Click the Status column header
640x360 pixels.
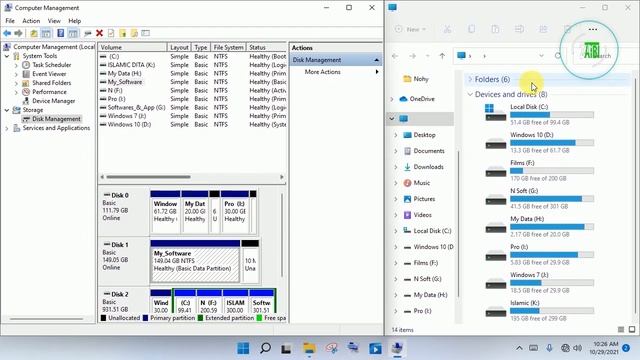point(266,47)
